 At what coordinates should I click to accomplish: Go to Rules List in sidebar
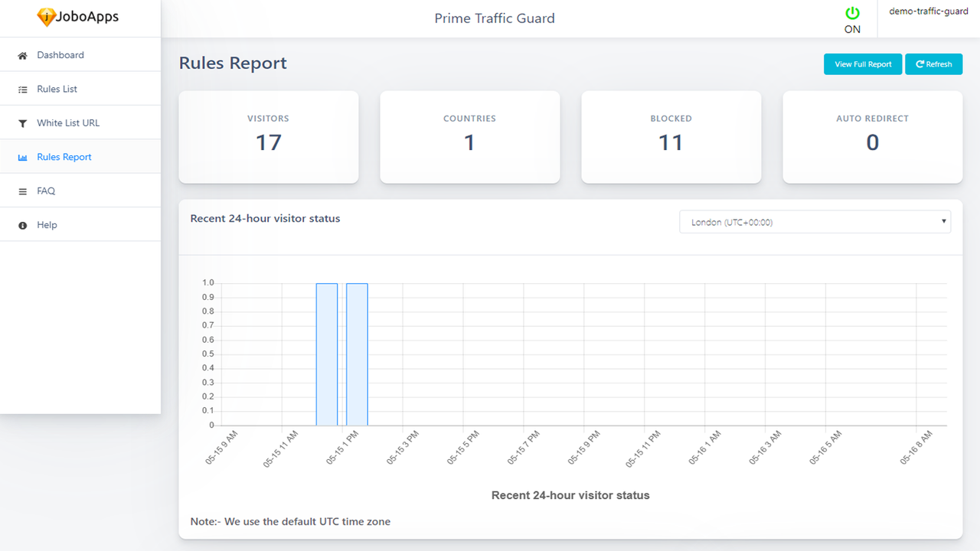(x=80, y=89)
